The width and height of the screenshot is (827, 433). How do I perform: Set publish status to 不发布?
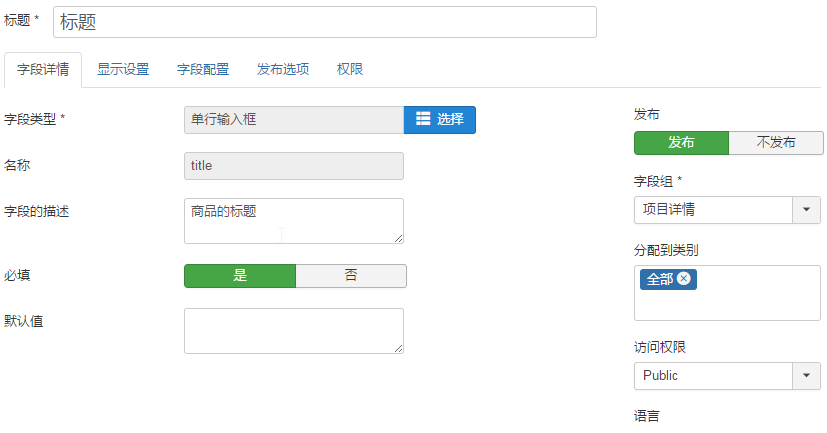[x=775, y=143]
